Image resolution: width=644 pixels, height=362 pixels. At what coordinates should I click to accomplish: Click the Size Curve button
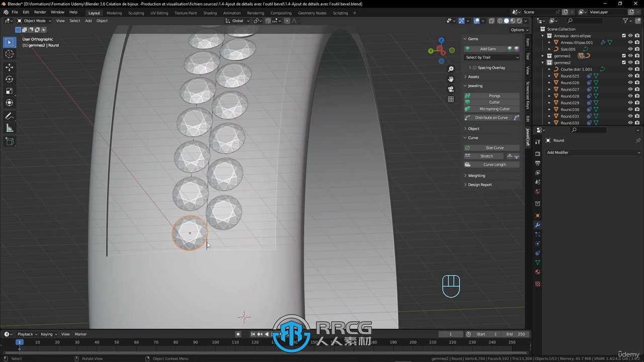tap(494, 148)
